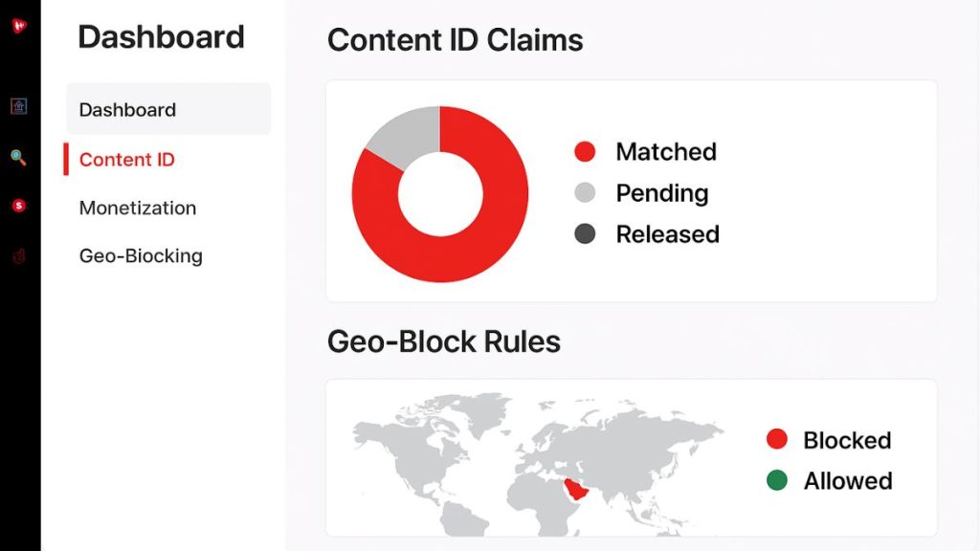Toggle Pending legend label
The image size is (980, 551).
coord(662,193)
